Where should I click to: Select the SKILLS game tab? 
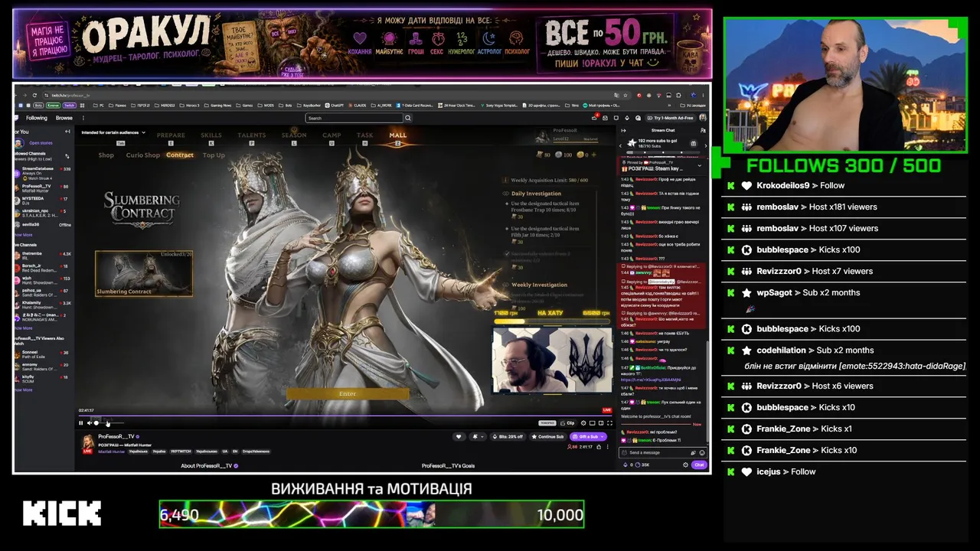211,135
